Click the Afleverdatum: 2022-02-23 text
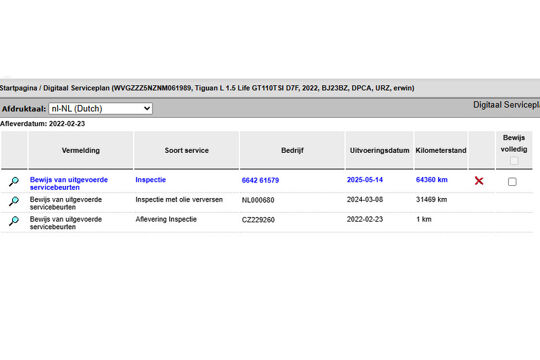 [x=42, y=124]
